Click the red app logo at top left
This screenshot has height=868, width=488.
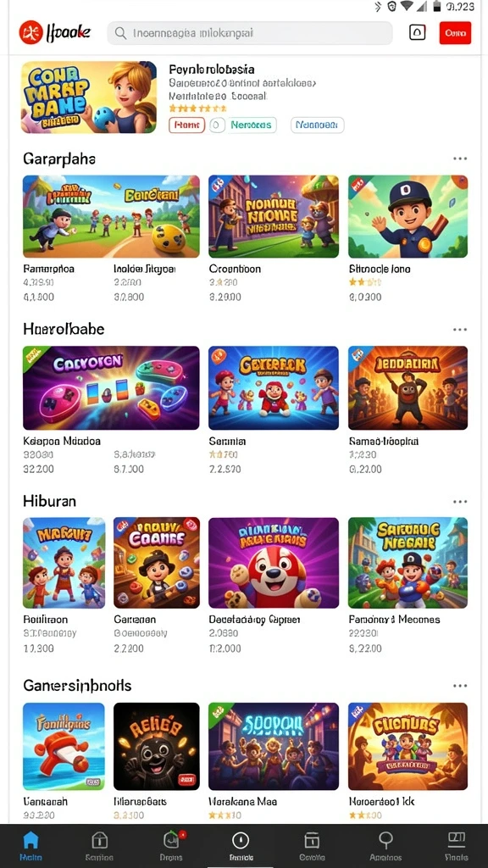click(x=30, y=33)
